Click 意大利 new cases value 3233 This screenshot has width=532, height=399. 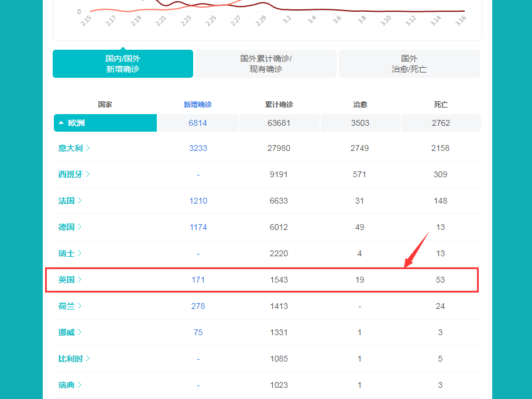[198, 148]
